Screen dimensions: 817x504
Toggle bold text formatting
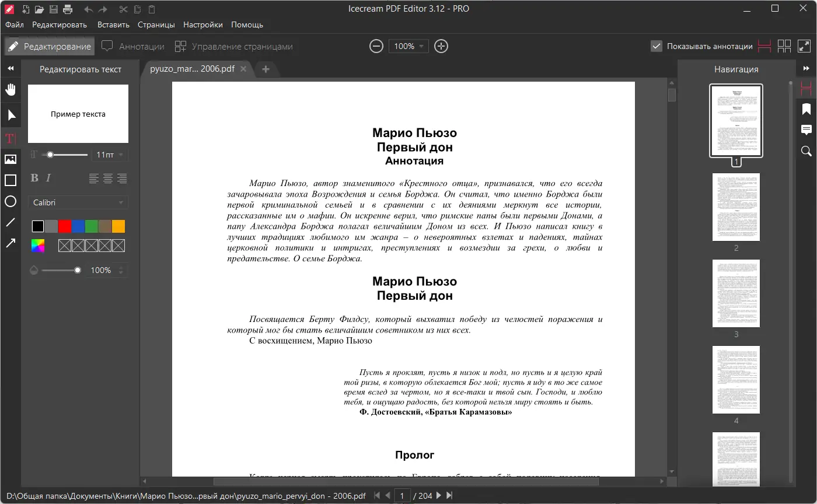[34, 178]
